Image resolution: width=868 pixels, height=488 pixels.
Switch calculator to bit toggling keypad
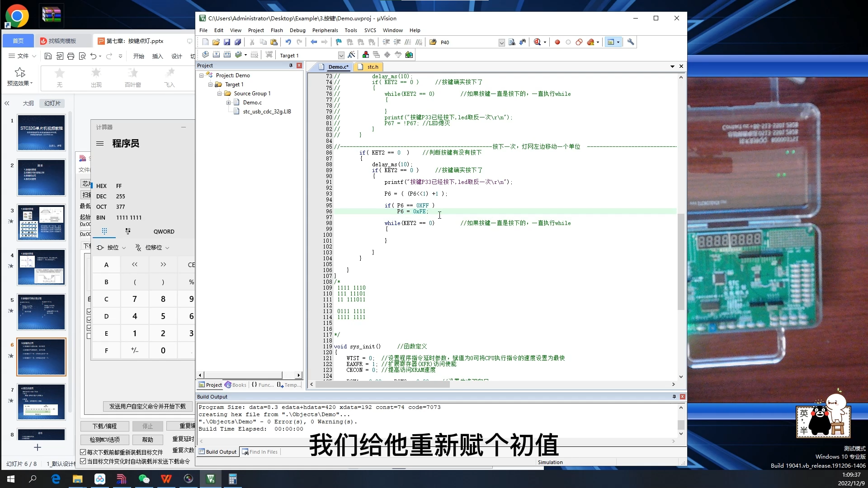(128, 231)
